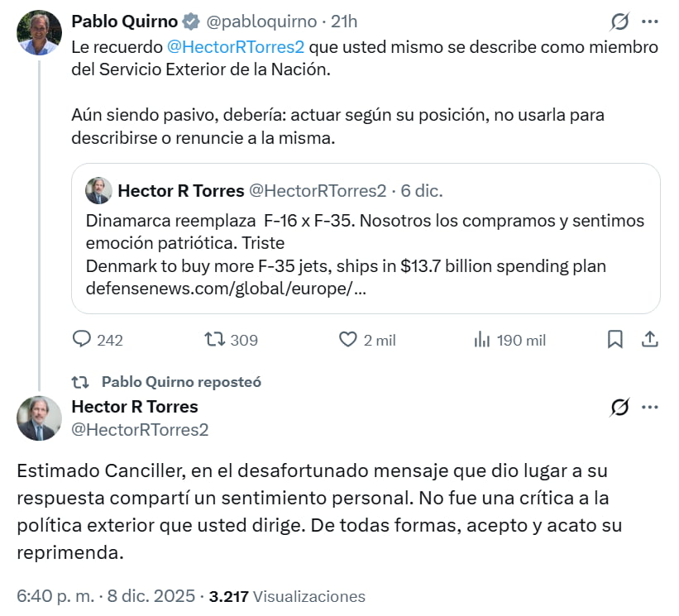The width and height of the screenshot is (679, 616).
Task: Click the like heart showing 2 mil
Action: [347, 340]
